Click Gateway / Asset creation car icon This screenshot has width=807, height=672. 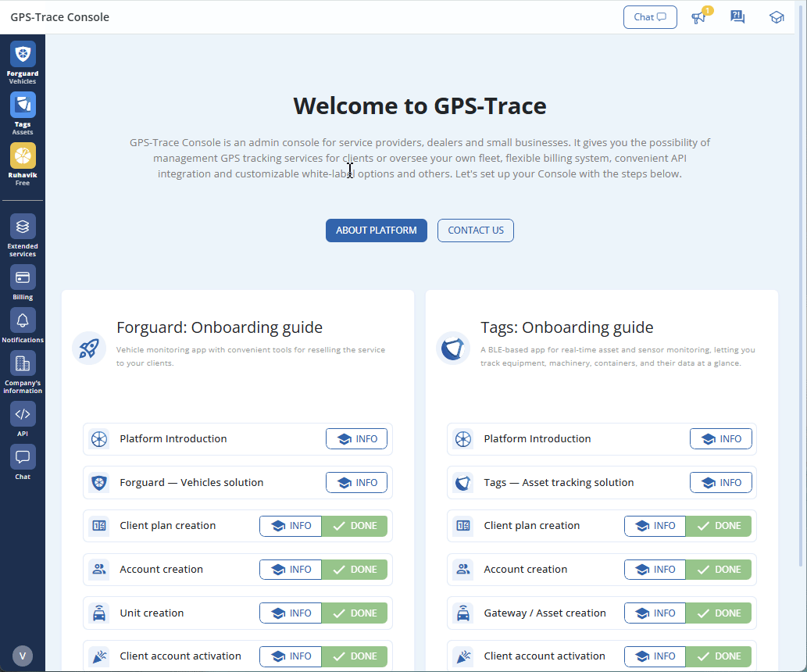pyautogui.click(x=463, y=613)
